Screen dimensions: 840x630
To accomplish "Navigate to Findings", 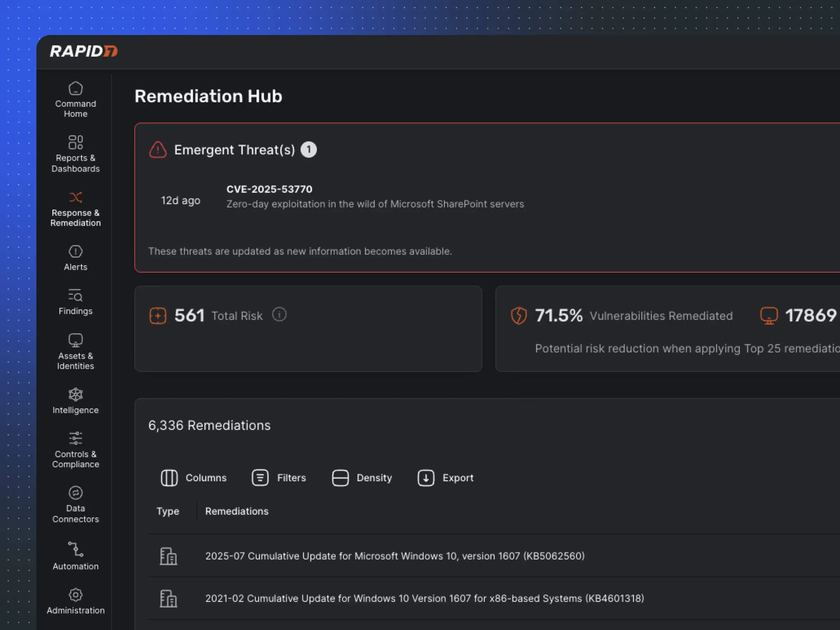I will pyautogui.click(x=75, y=302).
